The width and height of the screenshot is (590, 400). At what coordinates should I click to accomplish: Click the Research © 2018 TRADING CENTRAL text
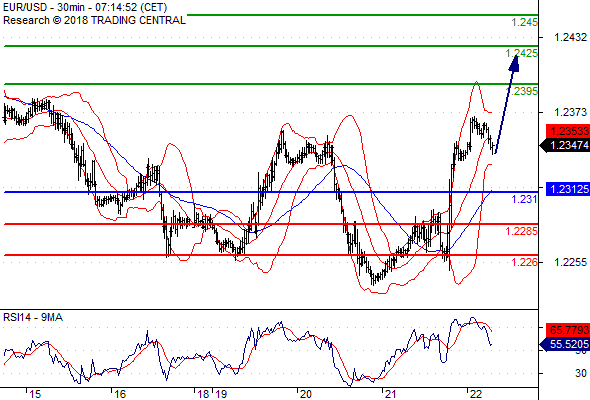[x=94, y=20]
